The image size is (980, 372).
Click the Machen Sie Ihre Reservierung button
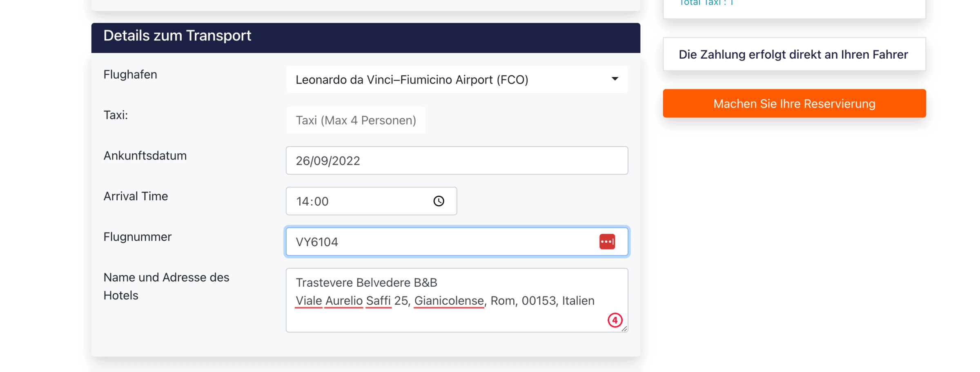(x=794, y=104)
